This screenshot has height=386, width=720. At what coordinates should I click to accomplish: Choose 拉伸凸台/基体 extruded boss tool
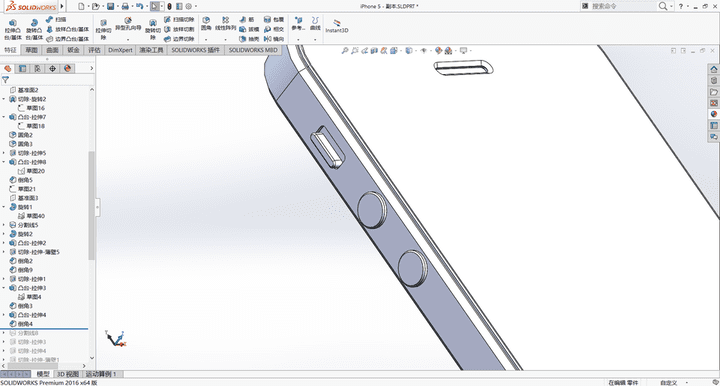(x=13, y=30)
